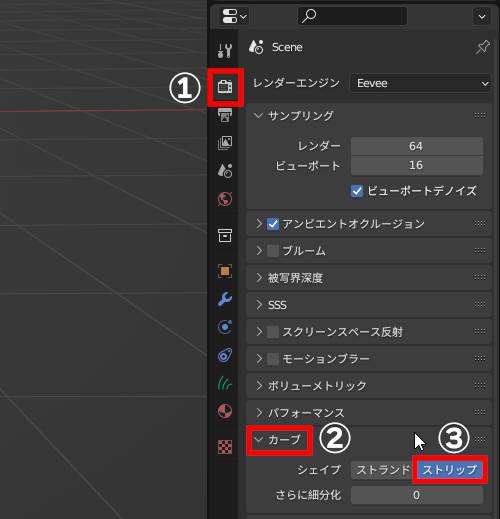The height and width of the screenshot is (519, 500).
Task: Click the Scene icon in the header
Action: click(x=256, y=47)
